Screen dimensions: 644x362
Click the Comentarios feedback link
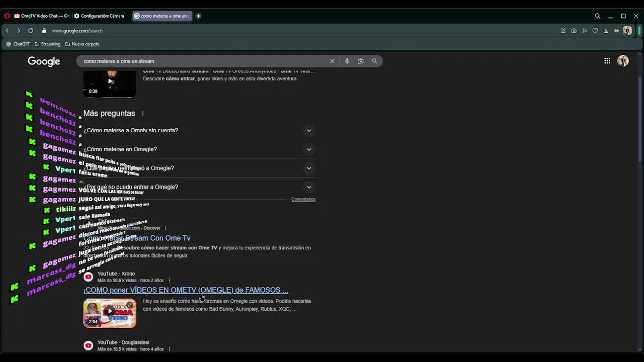click(x=303, y=199)
